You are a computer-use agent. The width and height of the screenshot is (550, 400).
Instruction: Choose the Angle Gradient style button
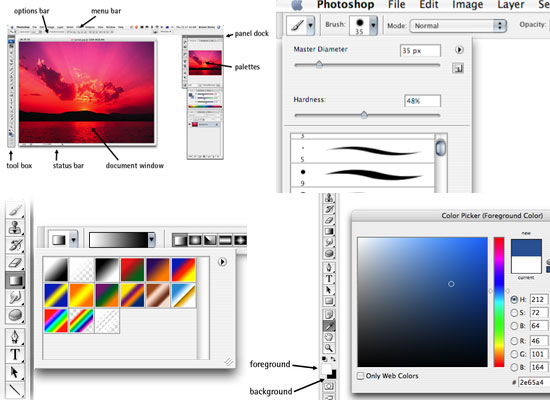(210, 240)
